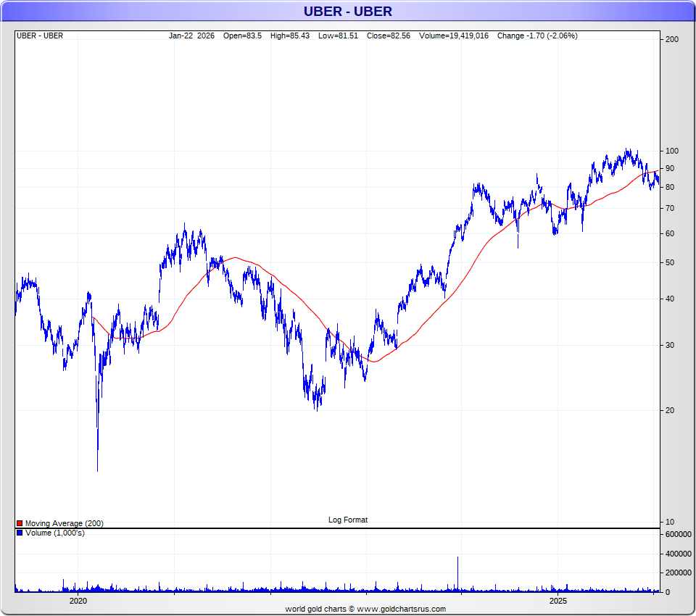
Task: Click the tall volume spike bar
Action: tap(457, 574)
